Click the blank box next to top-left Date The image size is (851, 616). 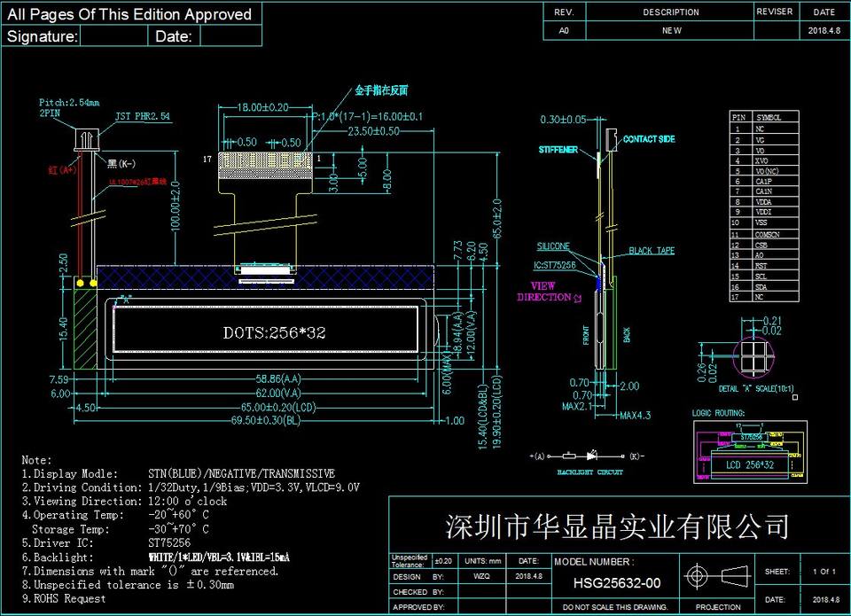pyautogui.click(x=231, y=36)
